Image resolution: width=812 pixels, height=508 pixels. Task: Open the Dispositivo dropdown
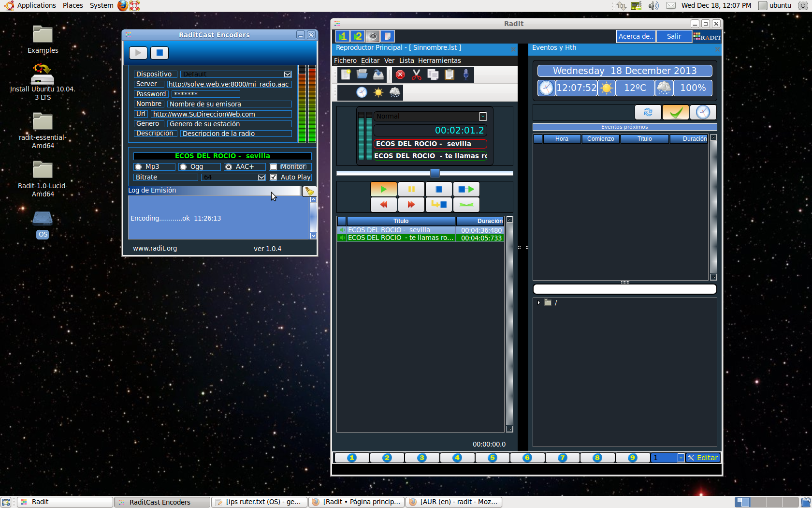pyautogui.click(x=288, y=74)
